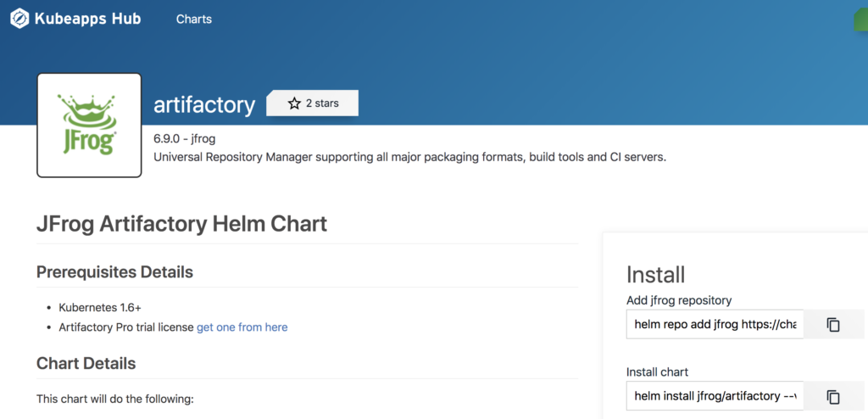Click 'This chart will do the following' text

pos(115,399)
